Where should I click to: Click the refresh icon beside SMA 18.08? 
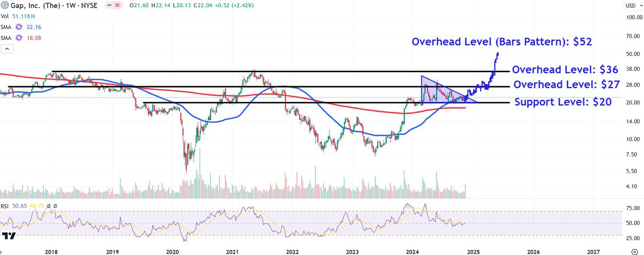19,38
